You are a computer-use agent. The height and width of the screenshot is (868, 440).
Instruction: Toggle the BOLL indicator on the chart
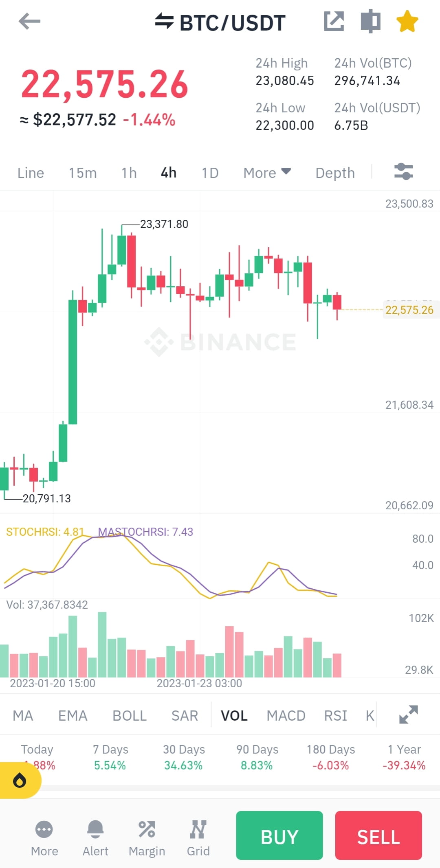click(x=129, y=715)
